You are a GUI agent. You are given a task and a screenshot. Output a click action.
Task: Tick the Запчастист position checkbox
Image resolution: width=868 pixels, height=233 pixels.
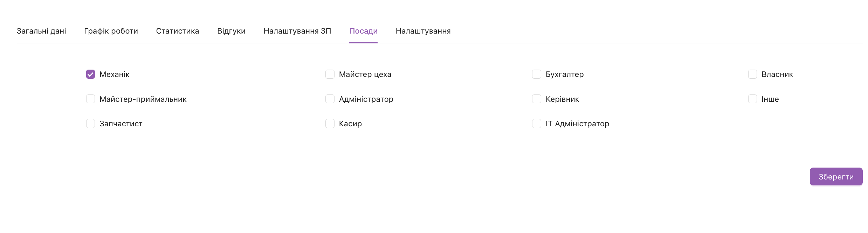[x=90, y=123]
